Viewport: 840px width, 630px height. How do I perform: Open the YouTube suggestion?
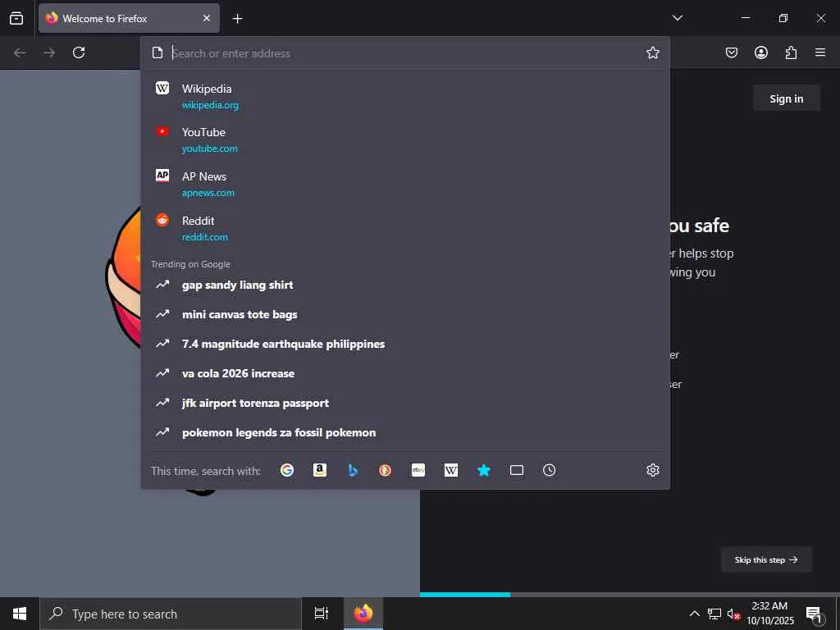[405, 139]
